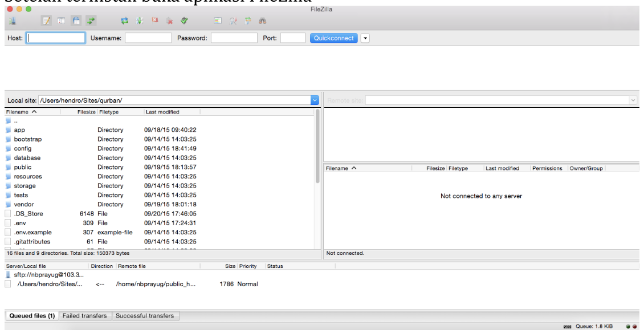The image size is (644, 333).
Task: Open directory listing filters
Action: click(x=232, y=19)
